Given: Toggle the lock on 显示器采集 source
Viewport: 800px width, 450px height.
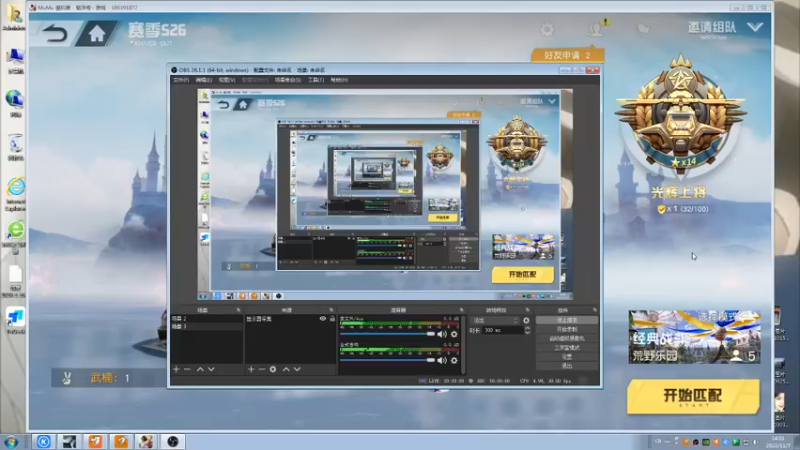Looking at the screenshot, I should click(x=332, y=319).
